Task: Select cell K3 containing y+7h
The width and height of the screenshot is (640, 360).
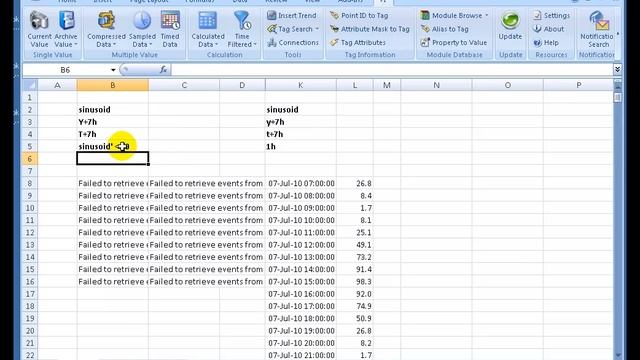Action: pyautogui.click(x=301, y=122)
